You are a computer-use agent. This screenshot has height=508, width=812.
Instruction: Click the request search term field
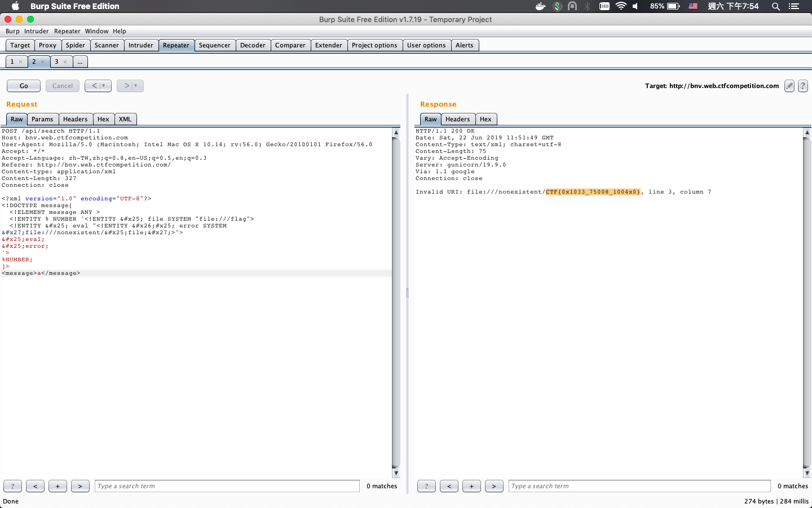click(x=227, y=486)
